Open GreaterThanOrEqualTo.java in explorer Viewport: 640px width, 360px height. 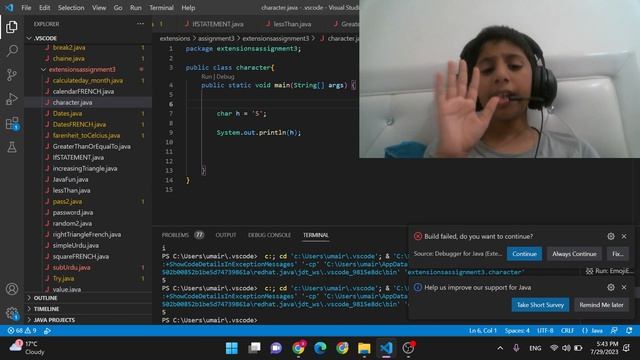click(91, 146)
